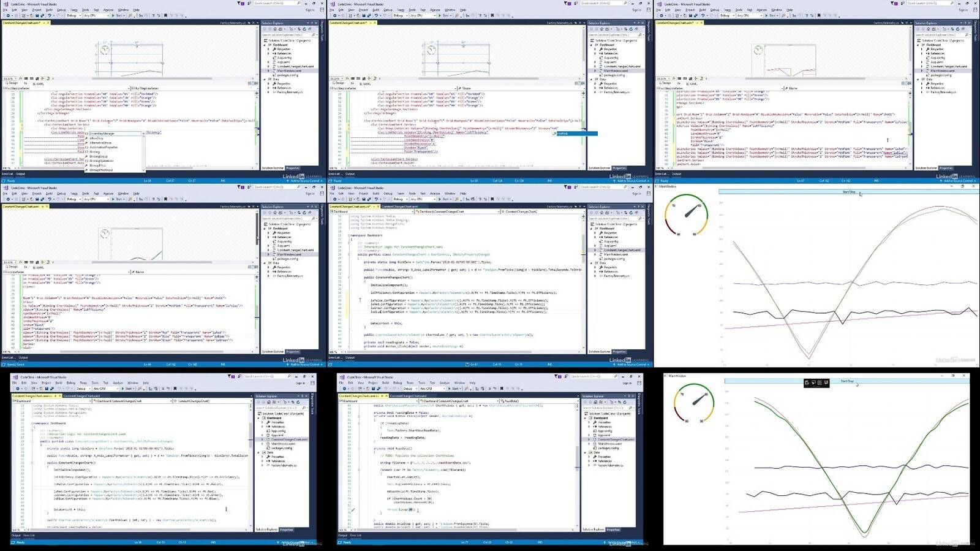This screenshot has width=980, height=551.
Task: Open Debug configuration dropdown in top-left frame
Action: click(73, 15)
